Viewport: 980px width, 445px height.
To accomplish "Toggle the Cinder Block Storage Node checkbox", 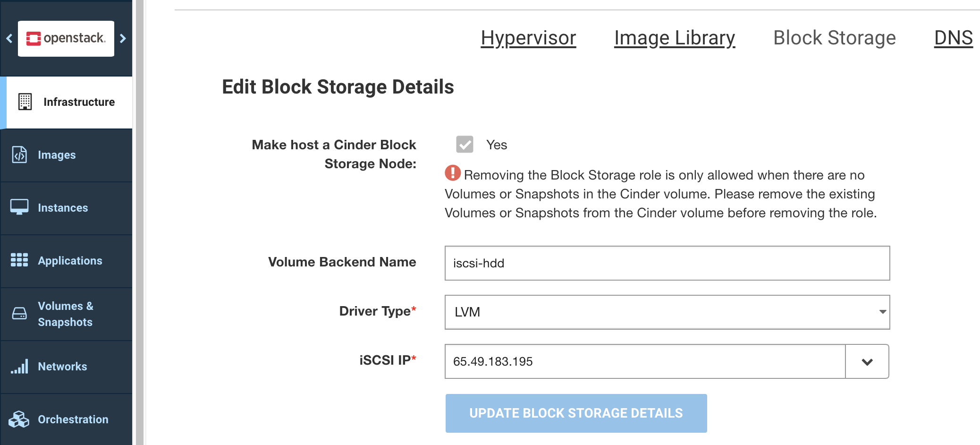I will pyautogui.click(x=465, y=145).
